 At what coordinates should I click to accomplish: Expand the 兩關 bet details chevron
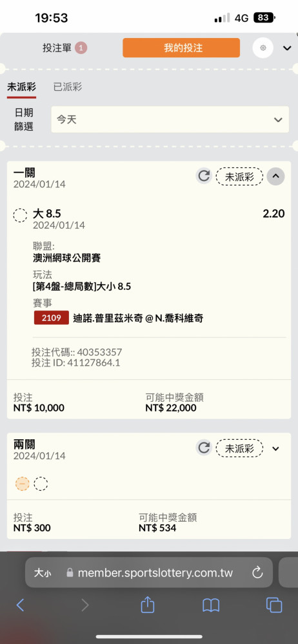[x=276, y=448]
